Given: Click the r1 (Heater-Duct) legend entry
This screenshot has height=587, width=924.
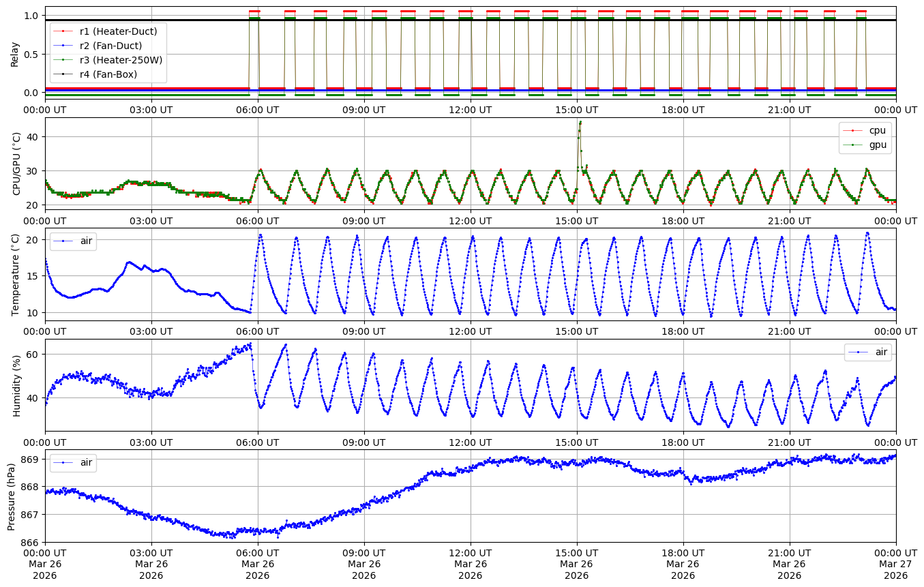Looking at the screenshot, I should (x=118, y=31).
